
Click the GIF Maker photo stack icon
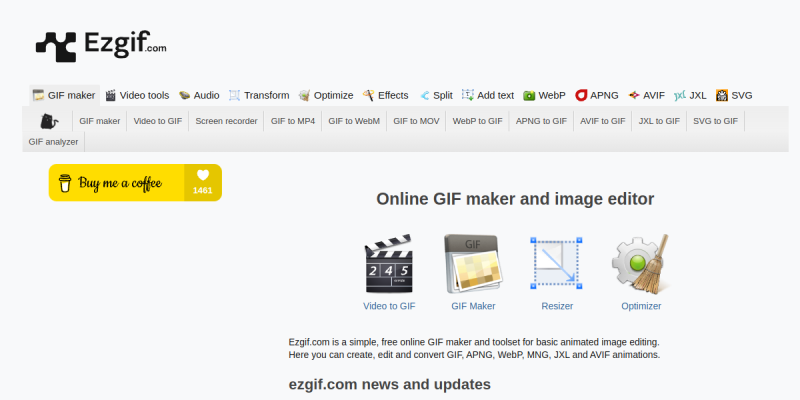tap(473, 264)
